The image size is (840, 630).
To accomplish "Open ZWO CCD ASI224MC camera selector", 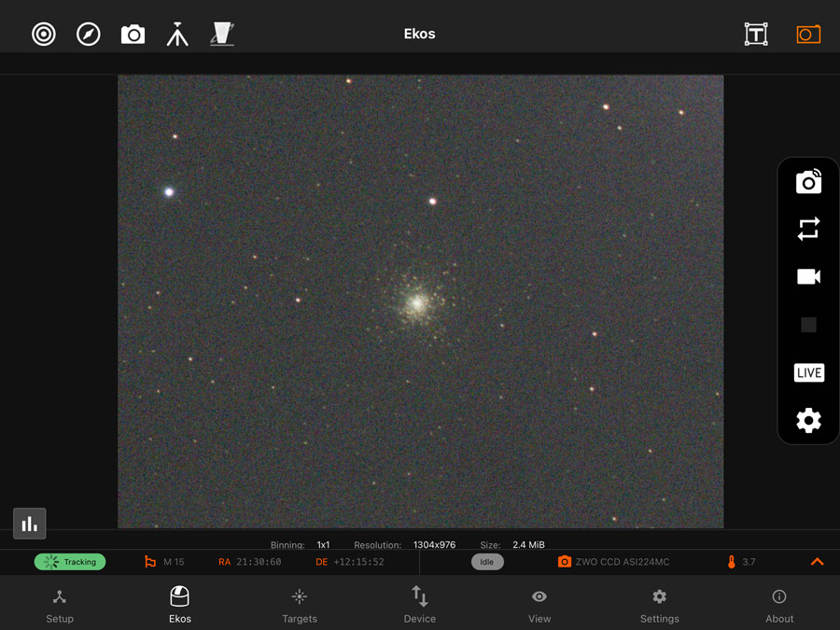I will pyautogui.click(x=614, y=562).
